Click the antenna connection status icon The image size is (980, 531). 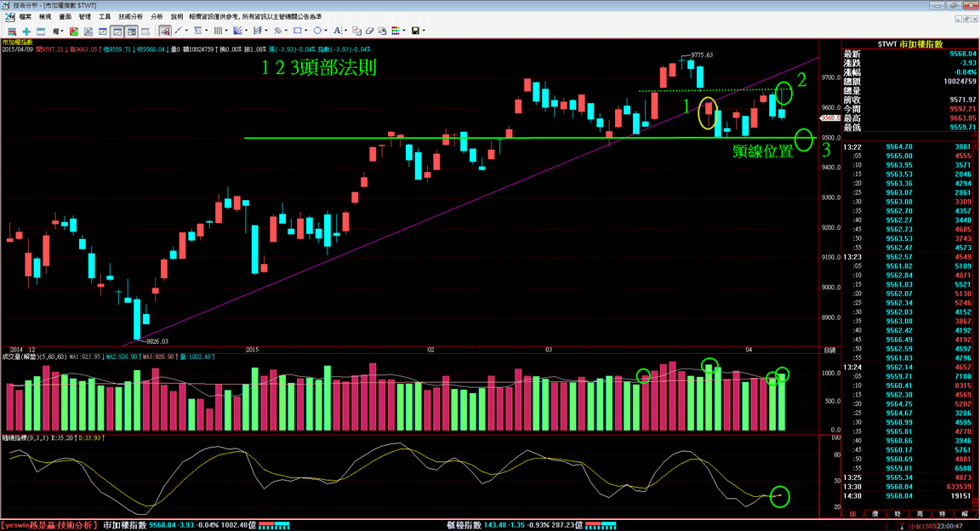(901, 526)
